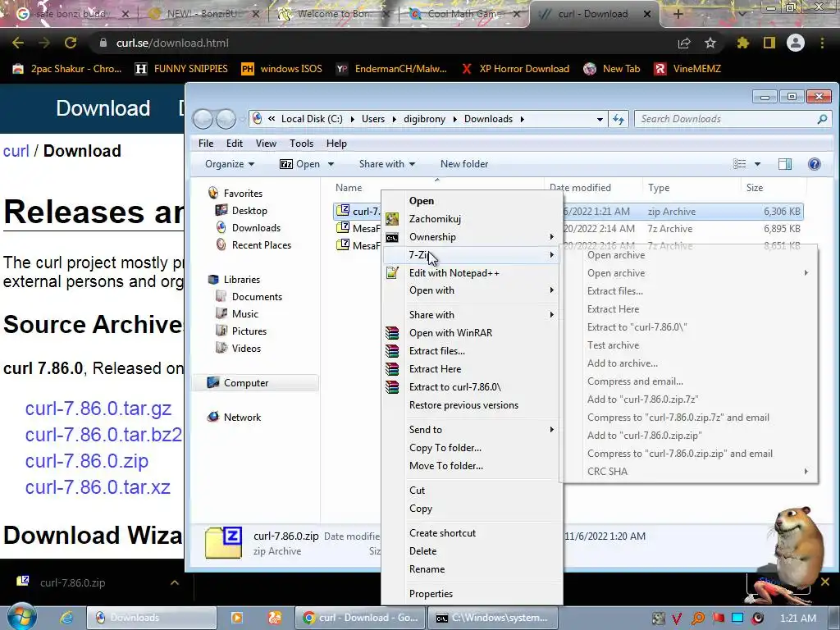This screenshot has width=840, height=630.
Task: Open the change view dropdown arrow
Action: coord(757,164)
